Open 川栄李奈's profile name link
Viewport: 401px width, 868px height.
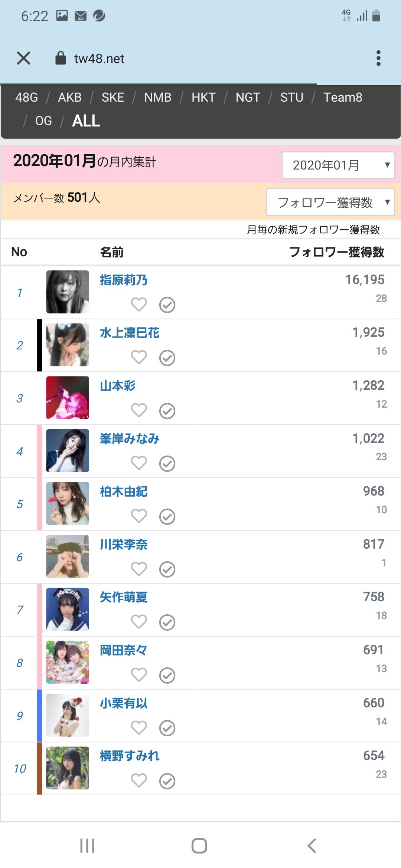coord(124,545)
